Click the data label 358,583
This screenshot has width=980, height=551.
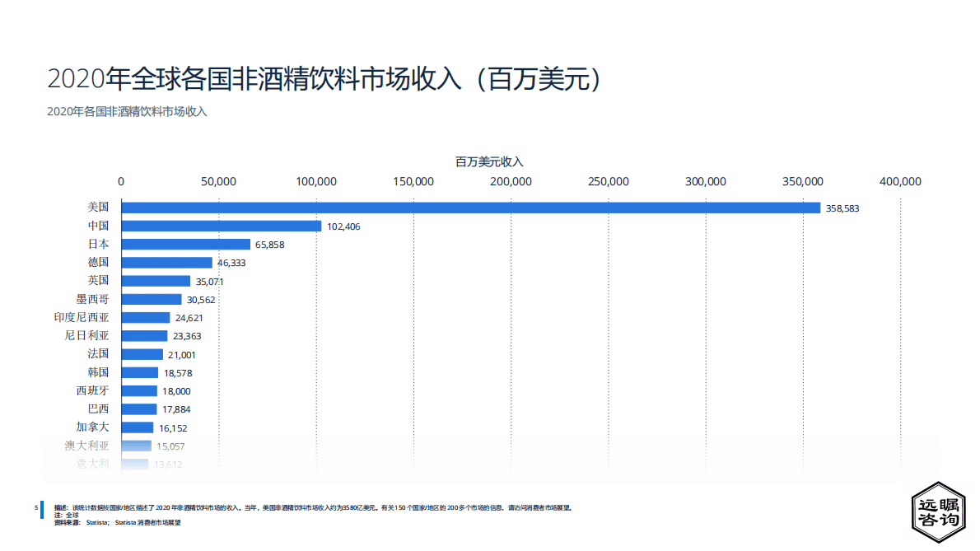[x=840, y=208]
